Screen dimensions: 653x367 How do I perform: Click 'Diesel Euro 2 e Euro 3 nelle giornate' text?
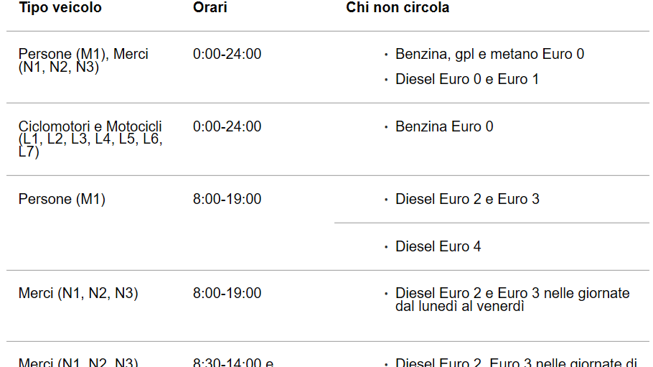512,293
